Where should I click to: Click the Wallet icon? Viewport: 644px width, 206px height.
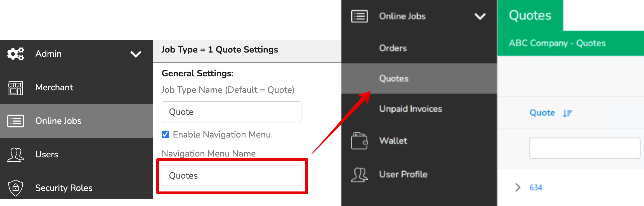click(x=360, y=141)
